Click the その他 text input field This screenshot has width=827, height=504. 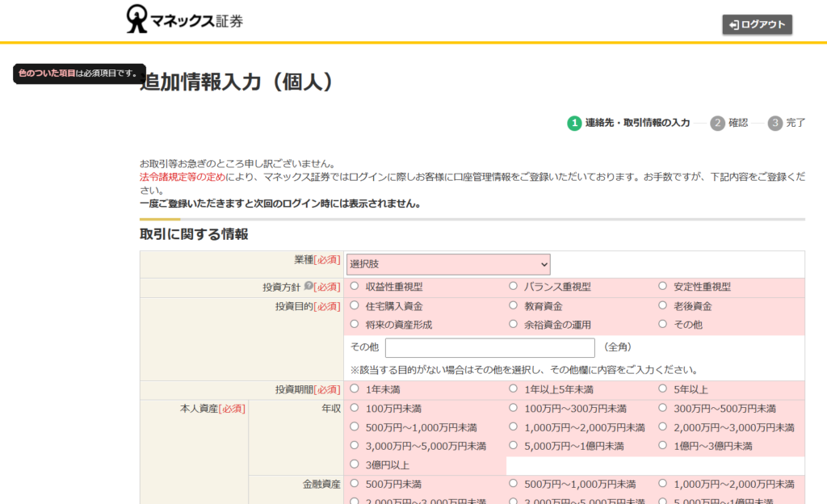(x=490, y=347)
